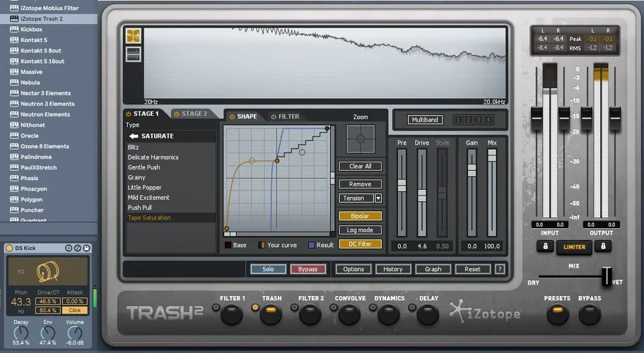Click the kick drum image in DS Kick
Image resolution: width=644 pixels, height=353 pixels.
click(47, 273)
